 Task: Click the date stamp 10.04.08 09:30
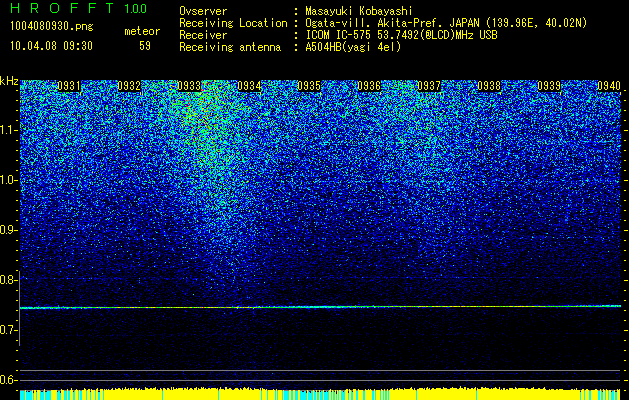[51, 46]
